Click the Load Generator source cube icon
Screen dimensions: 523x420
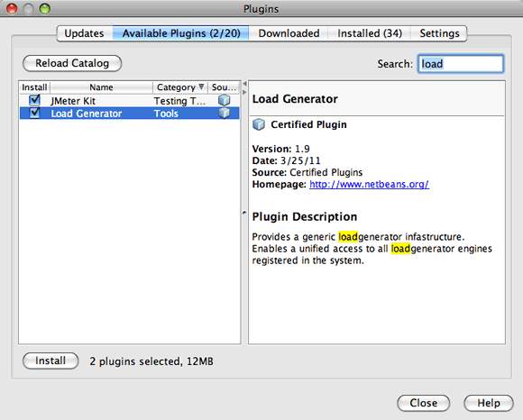225,113
